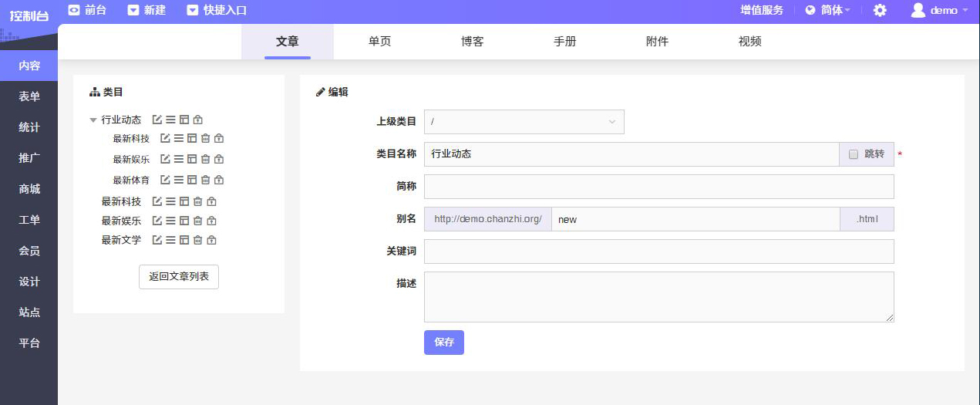The height and width of the screenshot is (405, 980).
Task: Open settings via the gear icon
Action: (x=880, y=10)
